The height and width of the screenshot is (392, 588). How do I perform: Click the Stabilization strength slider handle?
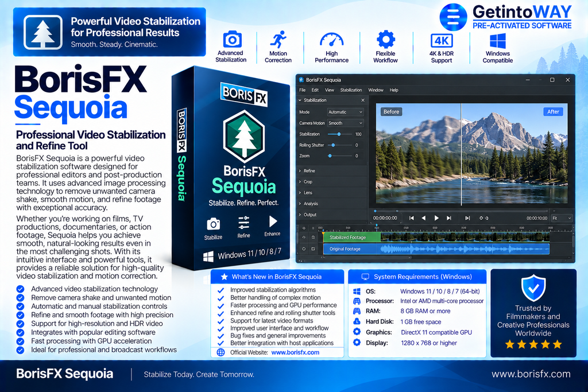coord(339,134)
